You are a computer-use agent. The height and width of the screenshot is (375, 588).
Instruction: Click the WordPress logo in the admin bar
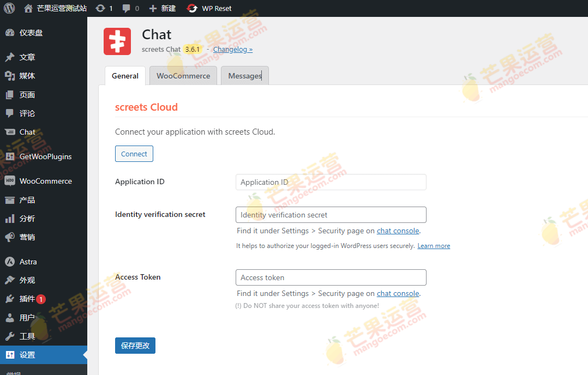click(x=9, y=8)
